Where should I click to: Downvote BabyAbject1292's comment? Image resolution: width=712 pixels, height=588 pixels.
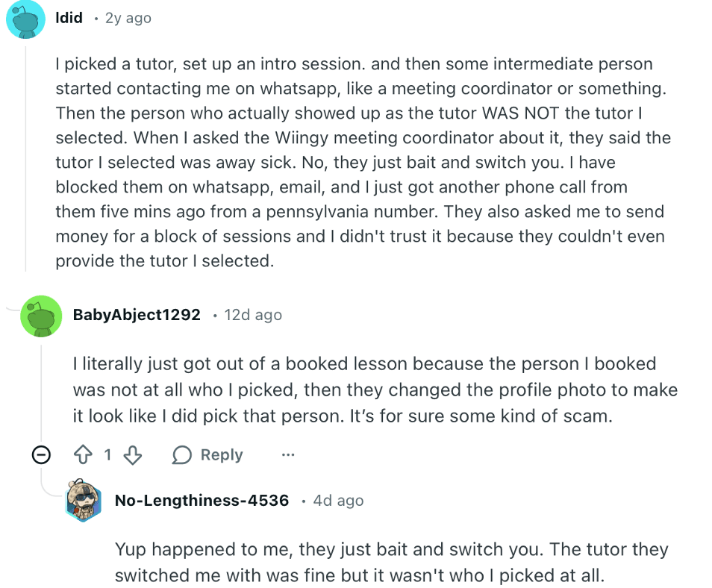(132, 454)
